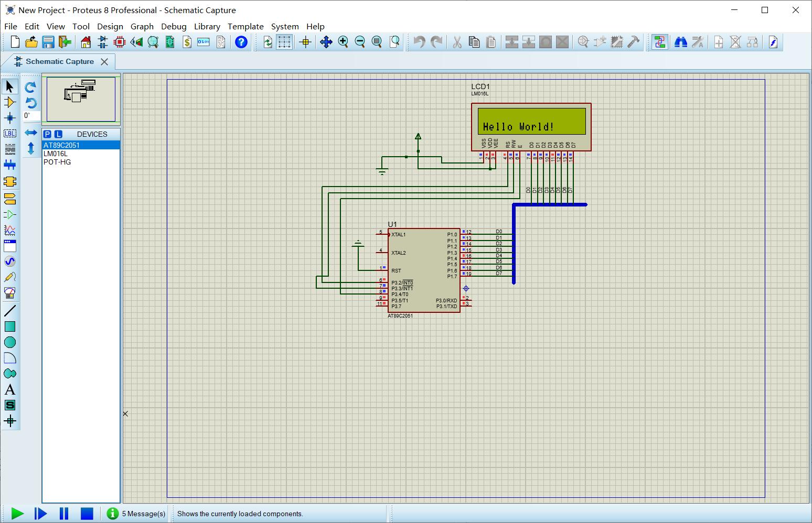Image resolution: width=812 pixels, height=523 pixels.
Task: Go to the Home page icon
Action: click(86, 42)
